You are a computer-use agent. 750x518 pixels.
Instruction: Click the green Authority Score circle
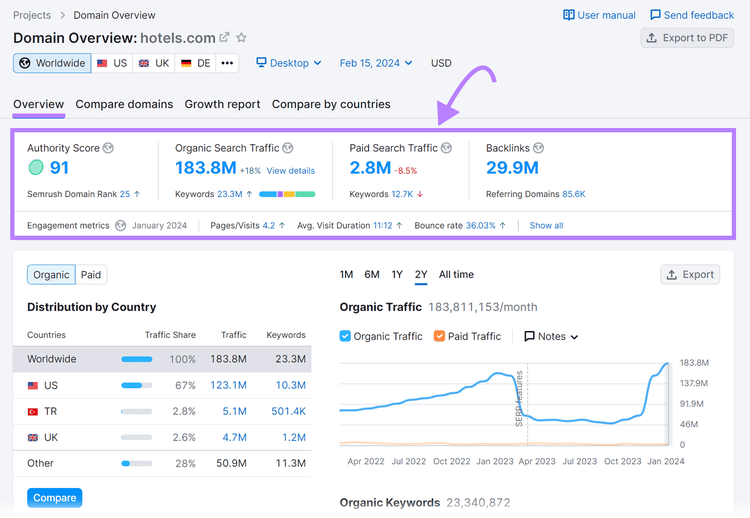(36, 167)
